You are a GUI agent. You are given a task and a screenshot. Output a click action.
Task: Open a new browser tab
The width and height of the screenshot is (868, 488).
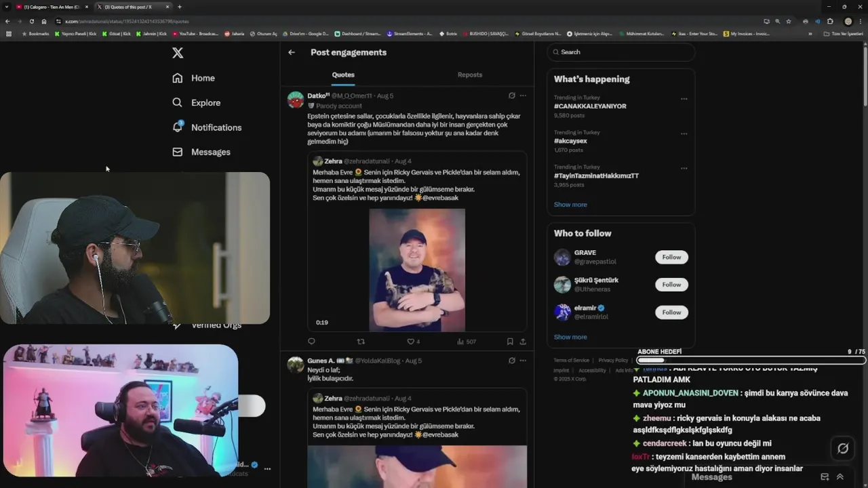coord(180,7)
